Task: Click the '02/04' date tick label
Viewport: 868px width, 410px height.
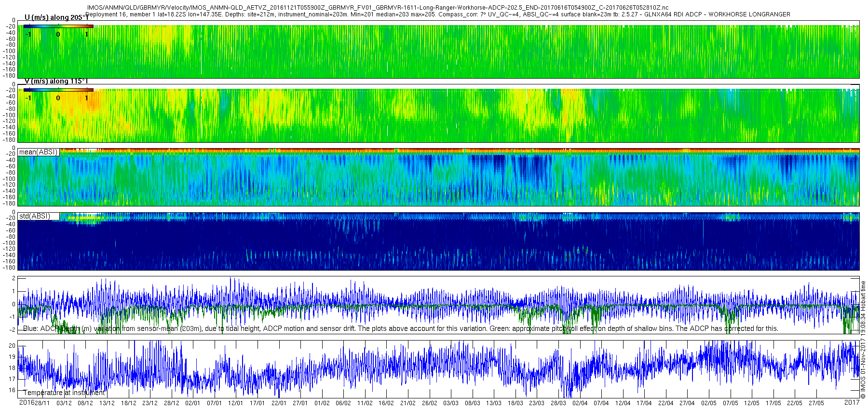Action: 580,403
